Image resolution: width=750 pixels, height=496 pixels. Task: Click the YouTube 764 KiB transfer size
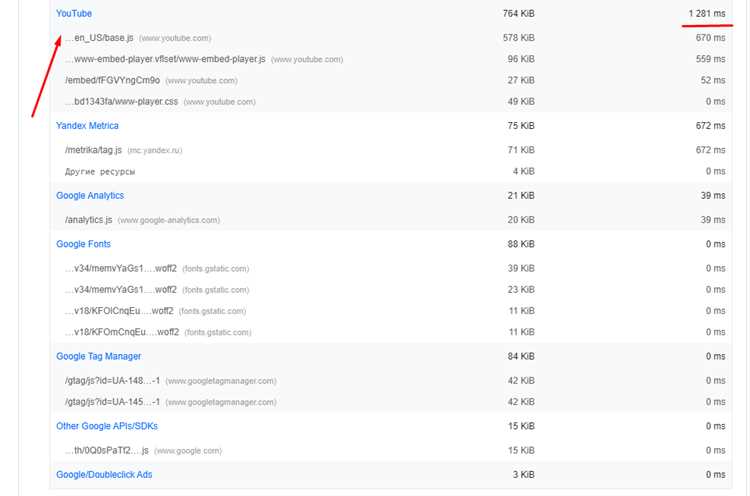[518, 13]
